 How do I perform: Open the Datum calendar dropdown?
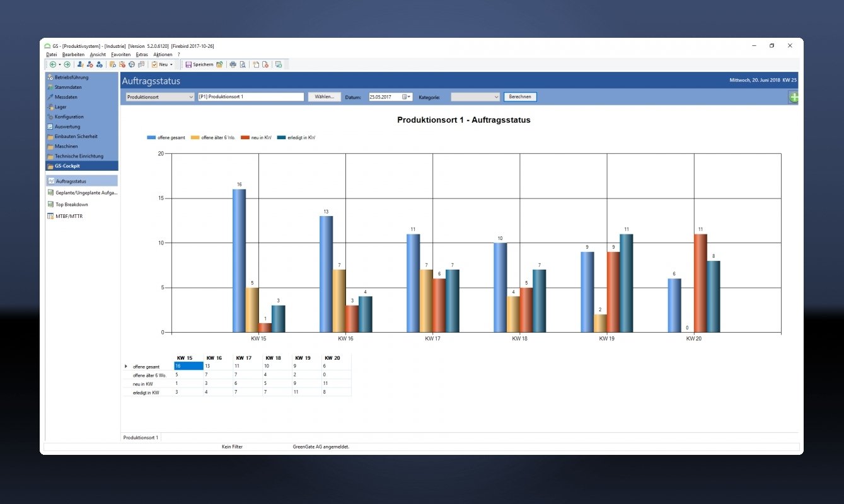coord(407,97)
